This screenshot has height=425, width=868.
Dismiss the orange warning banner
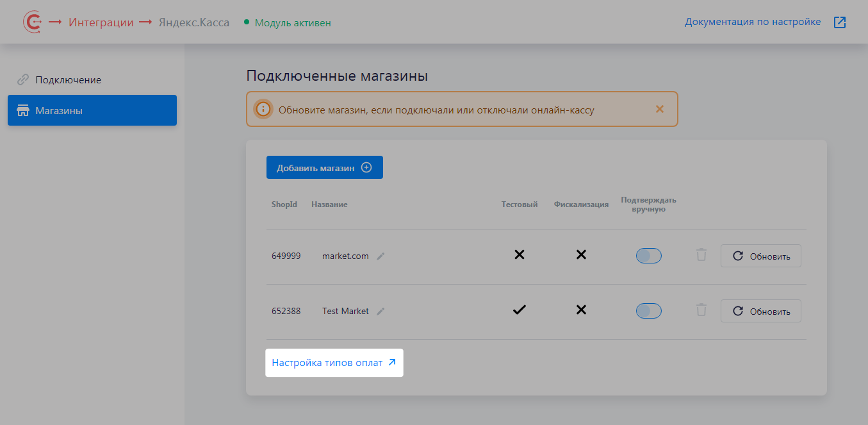(x=660, y=109)
